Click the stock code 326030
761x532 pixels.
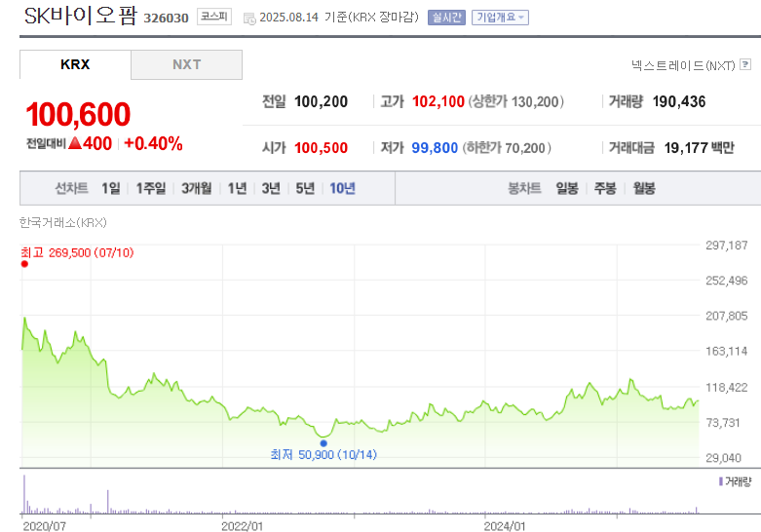(x=166, y=18)
